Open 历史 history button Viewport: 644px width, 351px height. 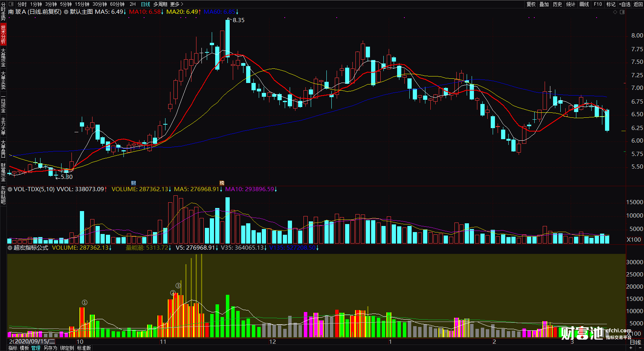[558, 4]
